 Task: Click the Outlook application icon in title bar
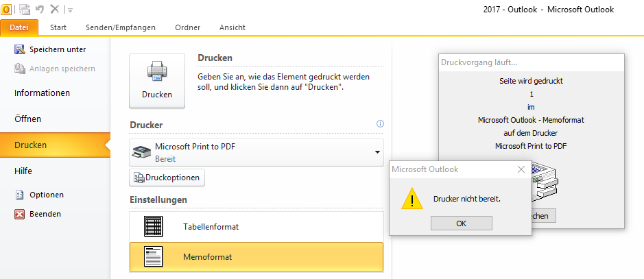pyautogui.click(x=6, y=9)
